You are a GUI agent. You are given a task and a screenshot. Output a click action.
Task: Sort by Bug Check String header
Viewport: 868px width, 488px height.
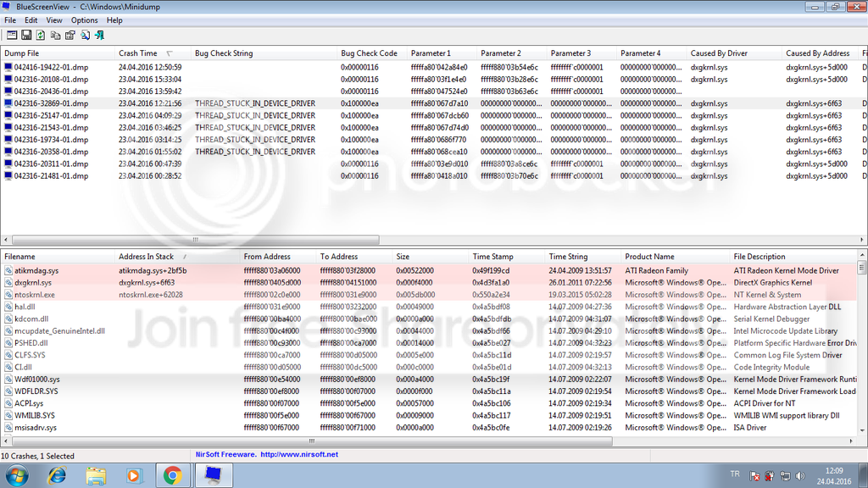[264, 53]
